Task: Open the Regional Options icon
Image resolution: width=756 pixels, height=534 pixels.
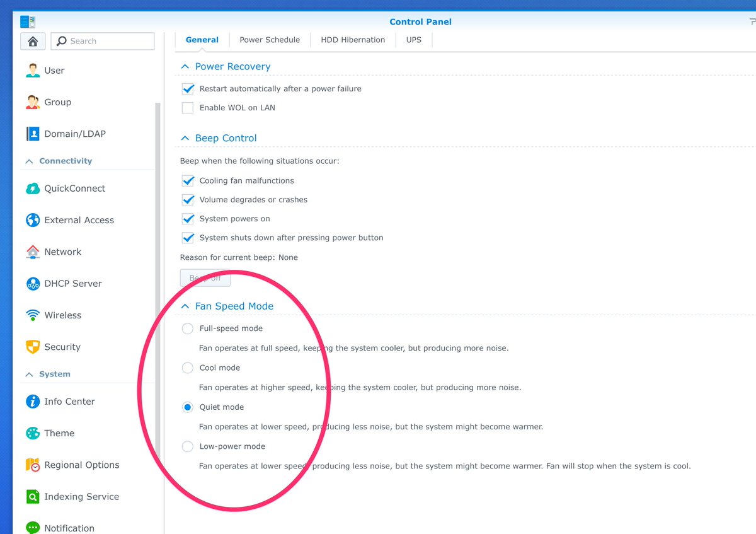Action: (33, 465)
